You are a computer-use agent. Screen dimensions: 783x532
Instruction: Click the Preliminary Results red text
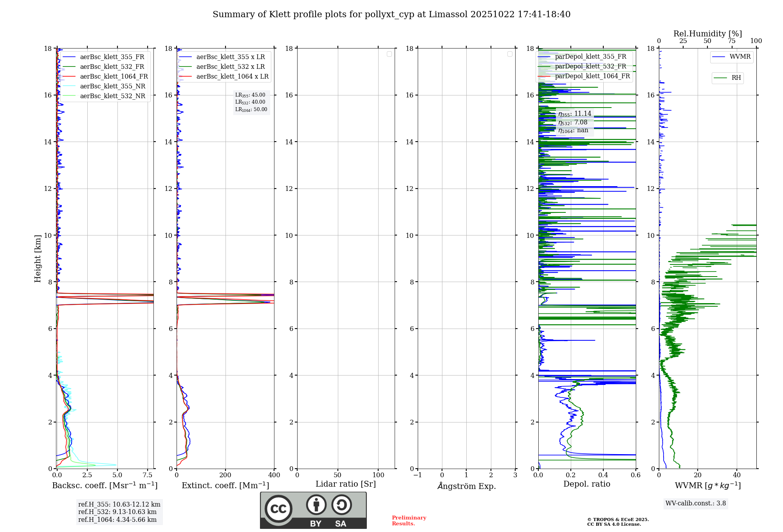point(409,521)
